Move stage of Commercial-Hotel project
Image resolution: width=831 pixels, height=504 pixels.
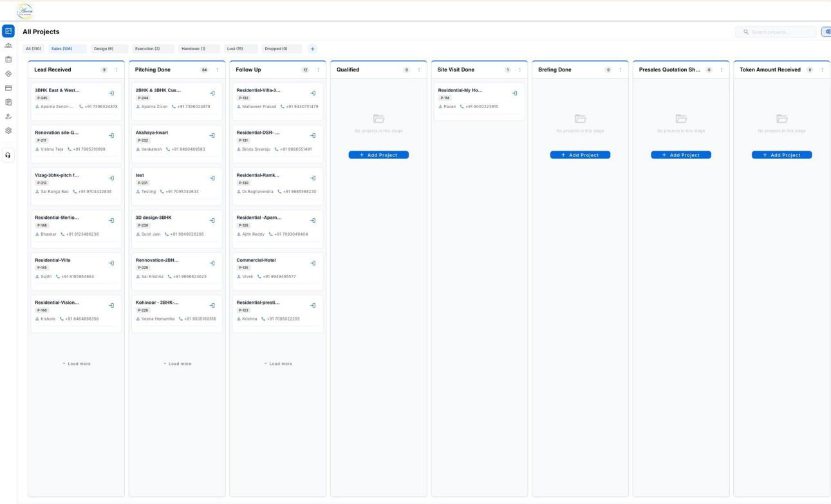tap(313, 263)
